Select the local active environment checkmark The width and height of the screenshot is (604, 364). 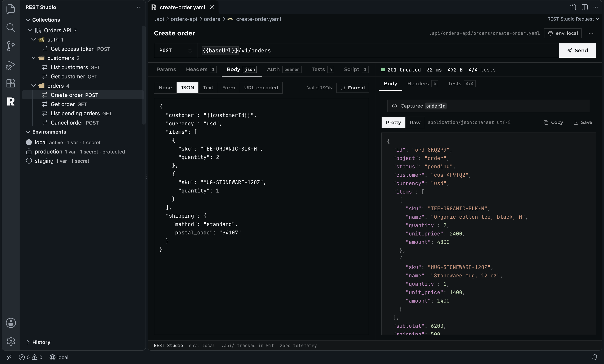[29, 142]
